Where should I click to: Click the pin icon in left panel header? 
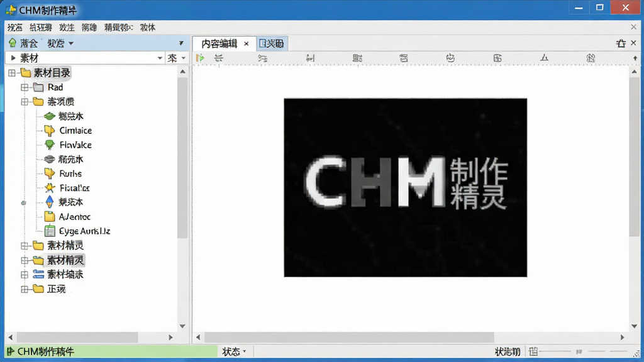point(181,43)
